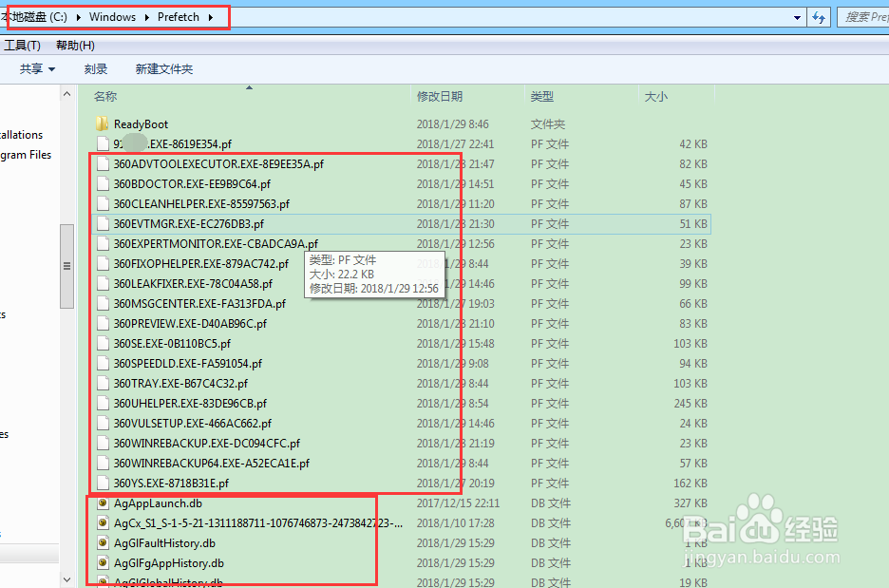Image resolution: width=889 pixels, height=588 pixels.
Task: Select the ReadyBoot folder name
Action: point(141,124)
